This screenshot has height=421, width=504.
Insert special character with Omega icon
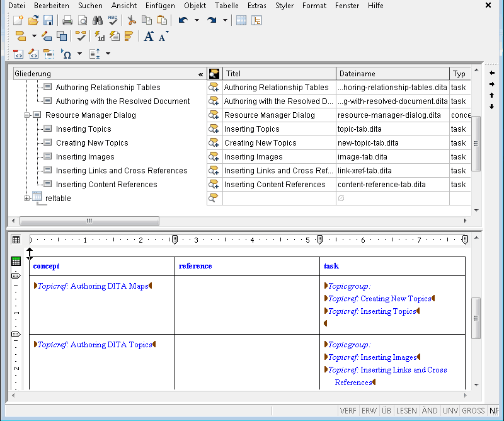[66, 54]
